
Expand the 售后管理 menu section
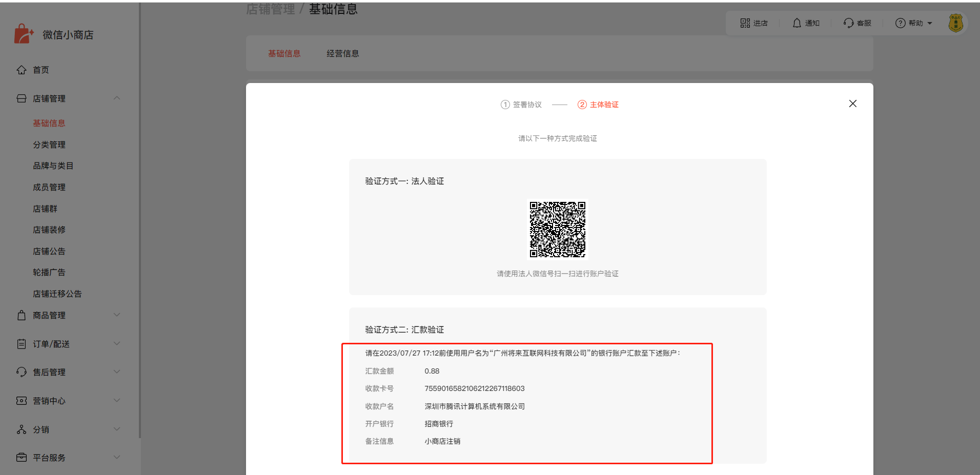(117, 371)
